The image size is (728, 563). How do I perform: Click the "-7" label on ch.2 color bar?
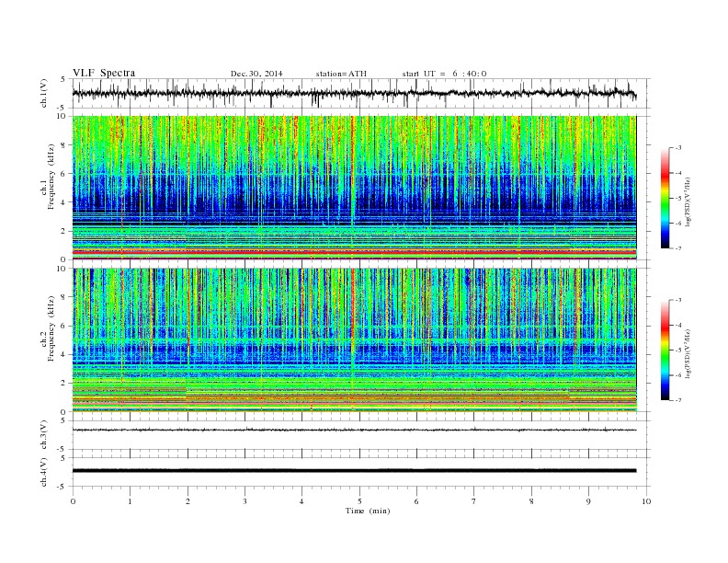point(678,400)
